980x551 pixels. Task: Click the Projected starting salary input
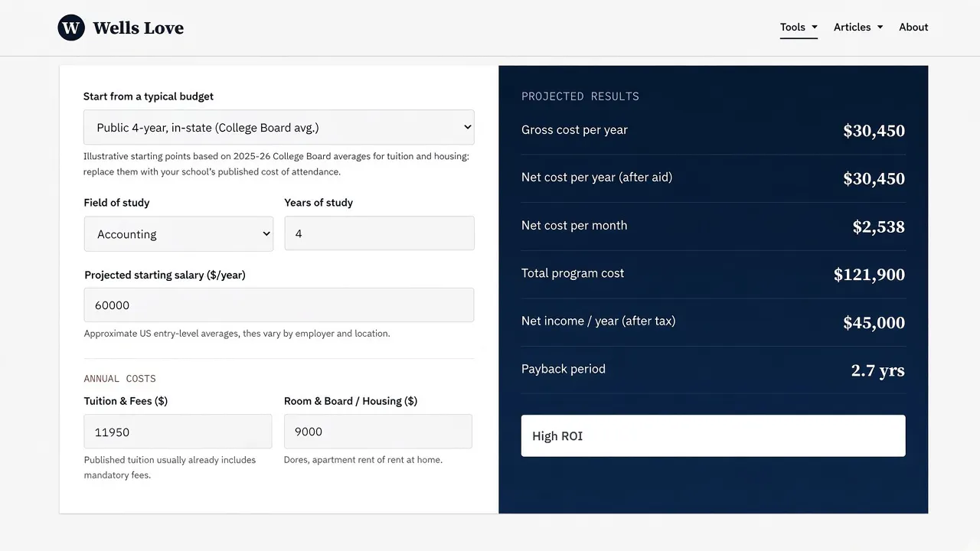point(279,305)
